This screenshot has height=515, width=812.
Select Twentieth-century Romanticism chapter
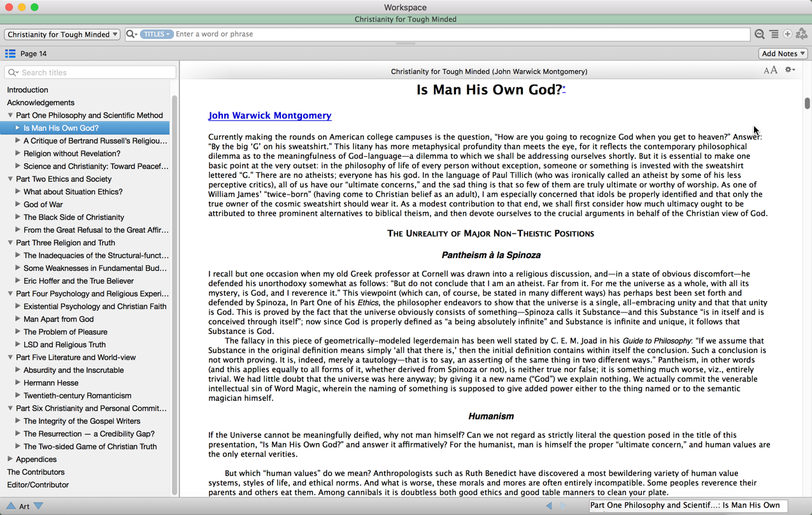pos(77,396)
